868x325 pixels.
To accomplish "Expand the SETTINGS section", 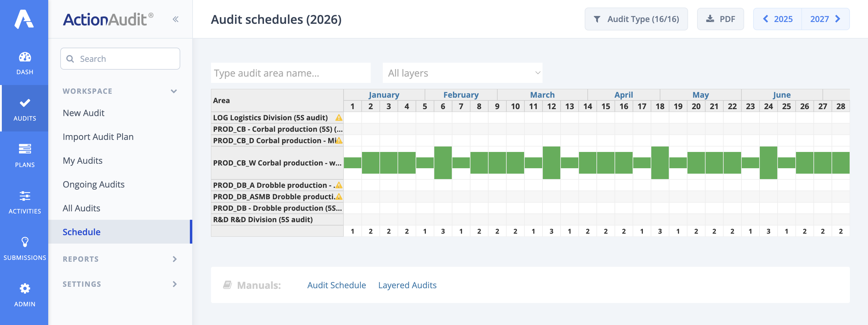I will (x=175, y=284).
